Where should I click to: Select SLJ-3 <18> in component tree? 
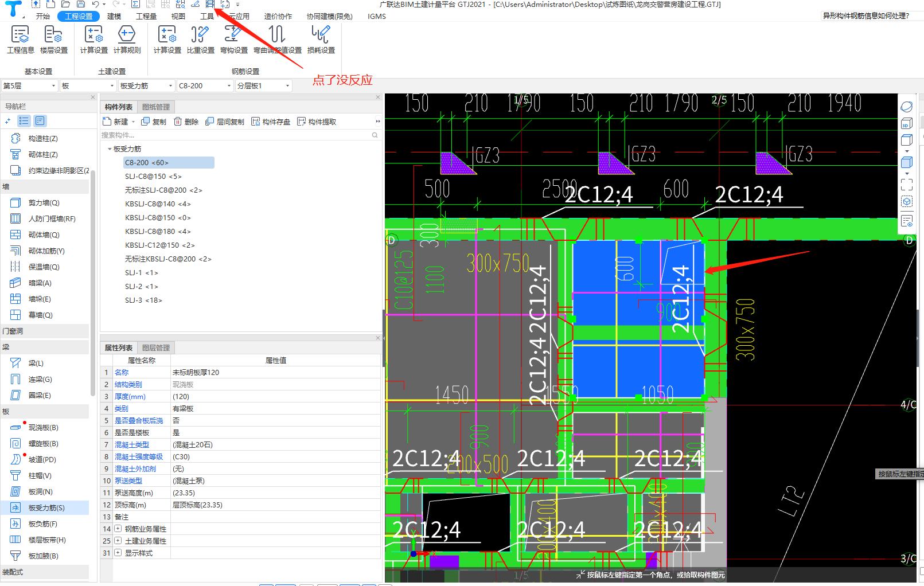click(x=143, y=300)
